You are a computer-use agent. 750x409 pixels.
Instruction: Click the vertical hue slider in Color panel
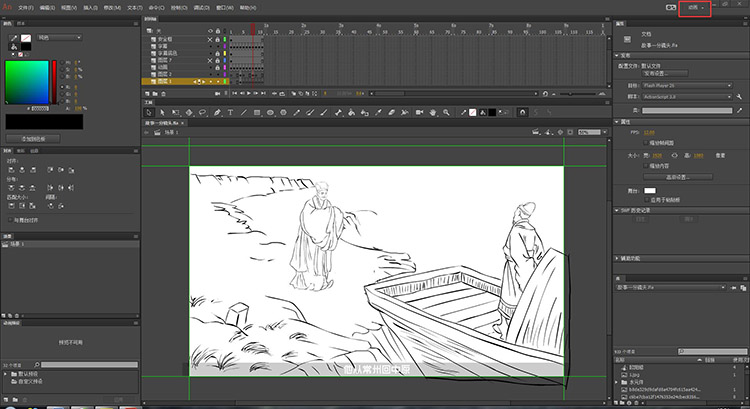point(54,82)
